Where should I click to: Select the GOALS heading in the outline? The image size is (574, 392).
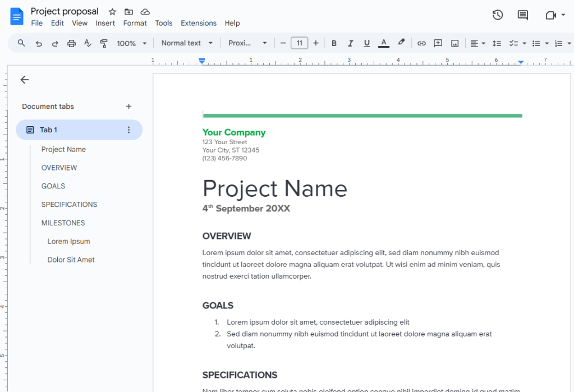click(53, 186)
